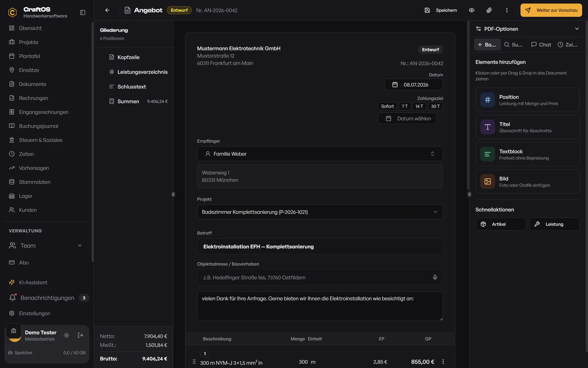Open the Projekt dropdown
Image resolution: width=588 pixels, height=368 pixels.
tap(320, 212)
